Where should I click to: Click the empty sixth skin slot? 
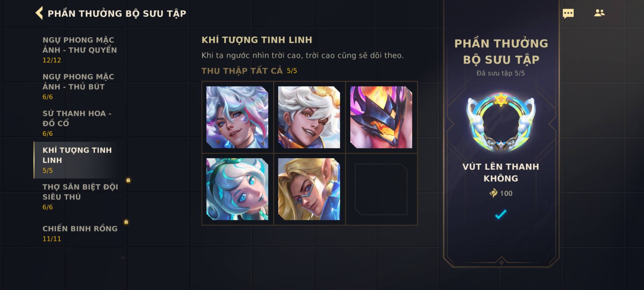click(381, 189)
